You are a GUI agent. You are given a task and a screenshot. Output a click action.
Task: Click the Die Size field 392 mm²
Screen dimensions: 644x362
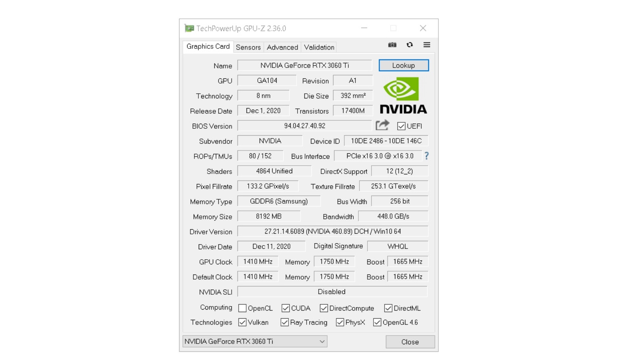point(353,96)
